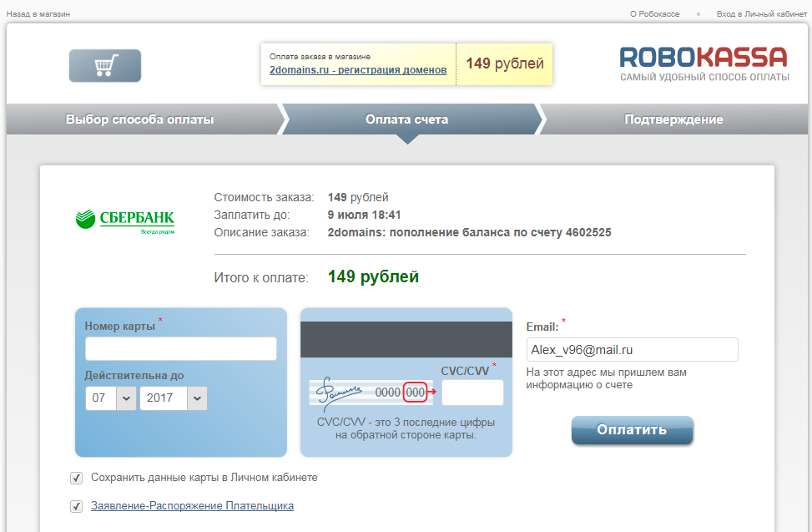Click the Email input field
812x532 pixels.
pyautogui.click(x=632, y=350)
